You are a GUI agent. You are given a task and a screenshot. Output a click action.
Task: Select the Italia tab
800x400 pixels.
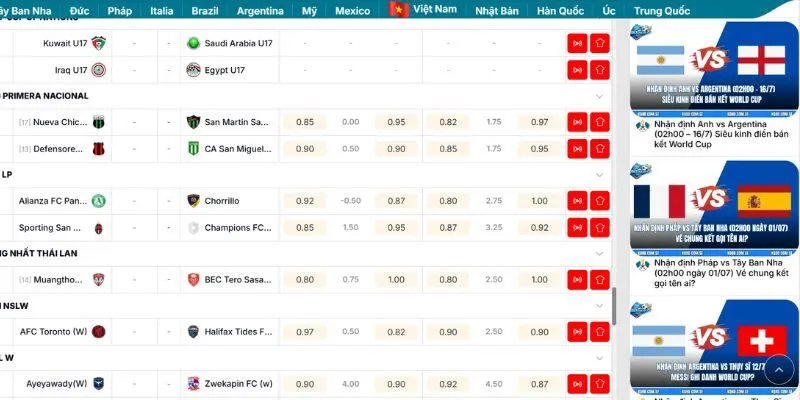(x=162, y=11)
